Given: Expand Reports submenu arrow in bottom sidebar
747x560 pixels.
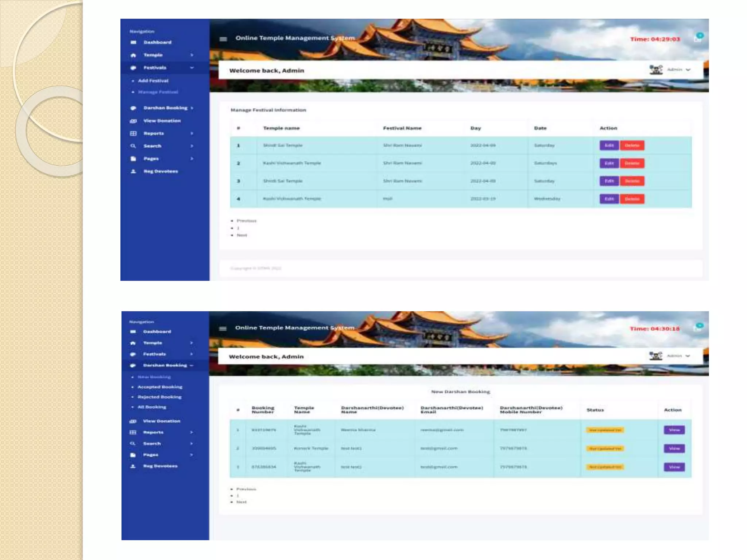Looking at the screenshot, I should [191, 432].
